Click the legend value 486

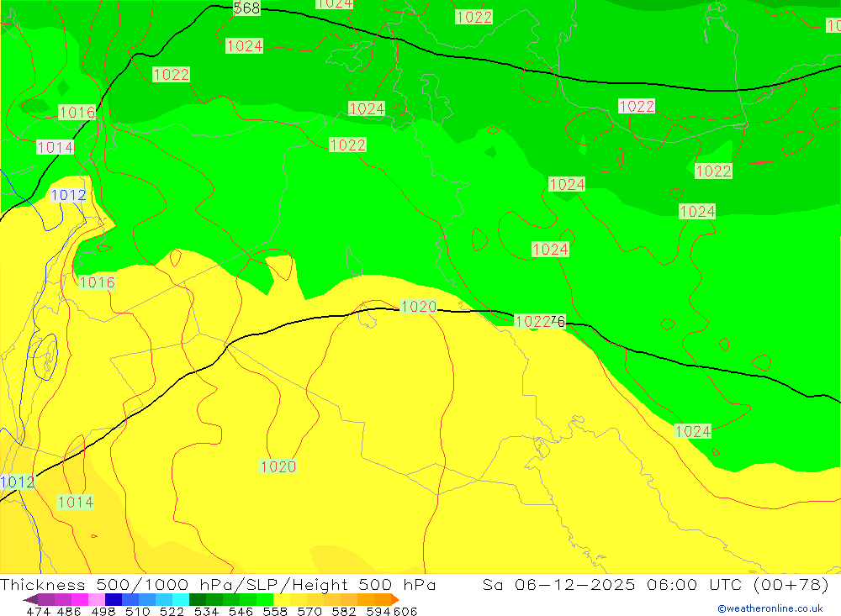coord(69,611)
